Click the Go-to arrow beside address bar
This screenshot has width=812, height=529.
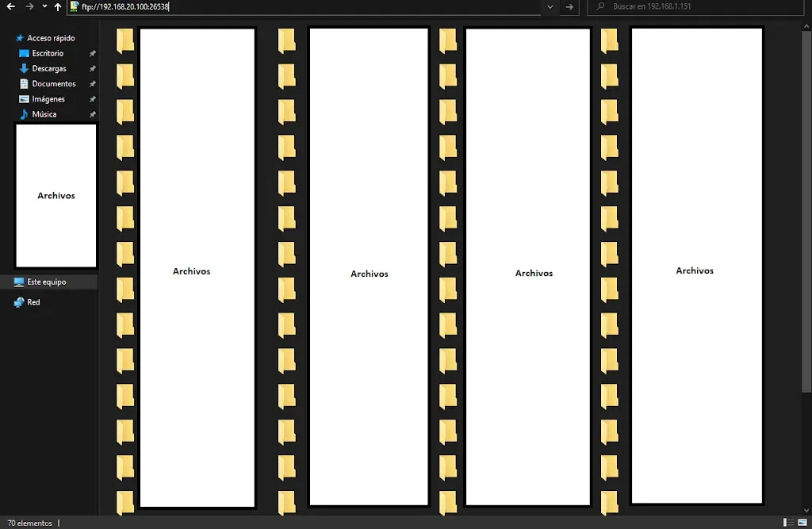click(569, 6)
